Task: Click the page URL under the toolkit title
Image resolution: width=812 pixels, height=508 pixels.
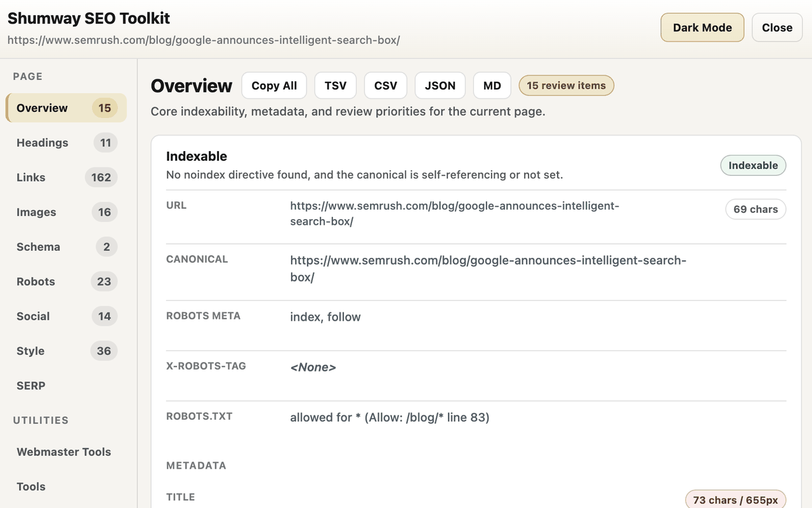Action: [x=204, y=40]
